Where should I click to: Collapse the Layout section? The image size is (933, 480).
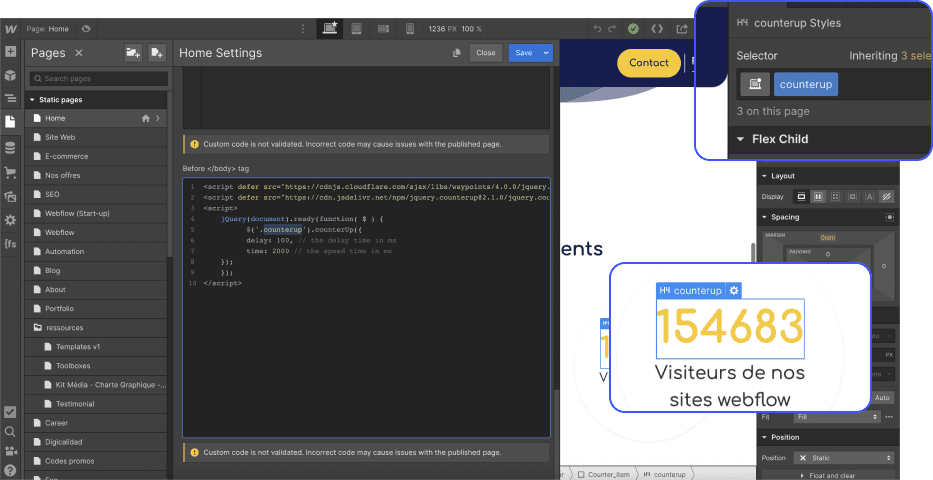tap(765, 176)
